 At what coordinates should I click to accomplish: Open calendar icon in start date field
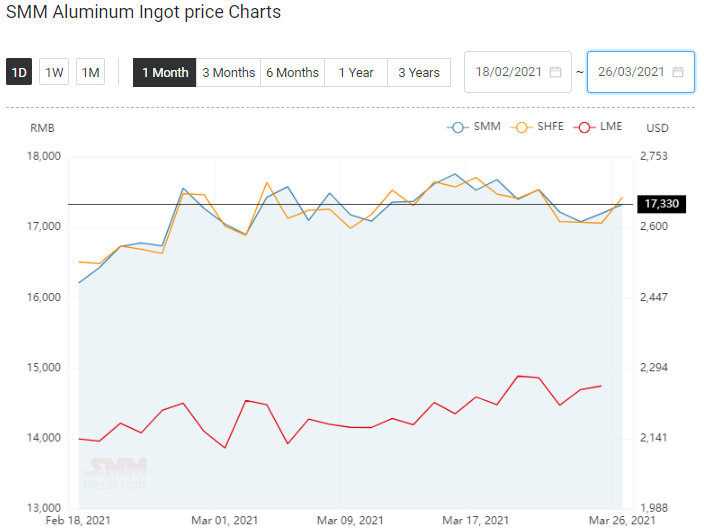click(x=555, y=72)
